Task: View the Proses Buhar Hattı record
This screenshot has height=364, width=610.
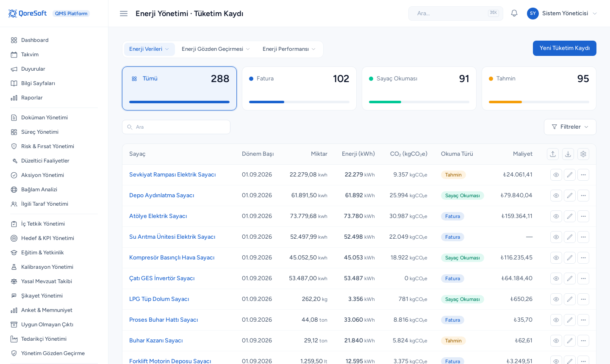Action: (x=556, y=320)
